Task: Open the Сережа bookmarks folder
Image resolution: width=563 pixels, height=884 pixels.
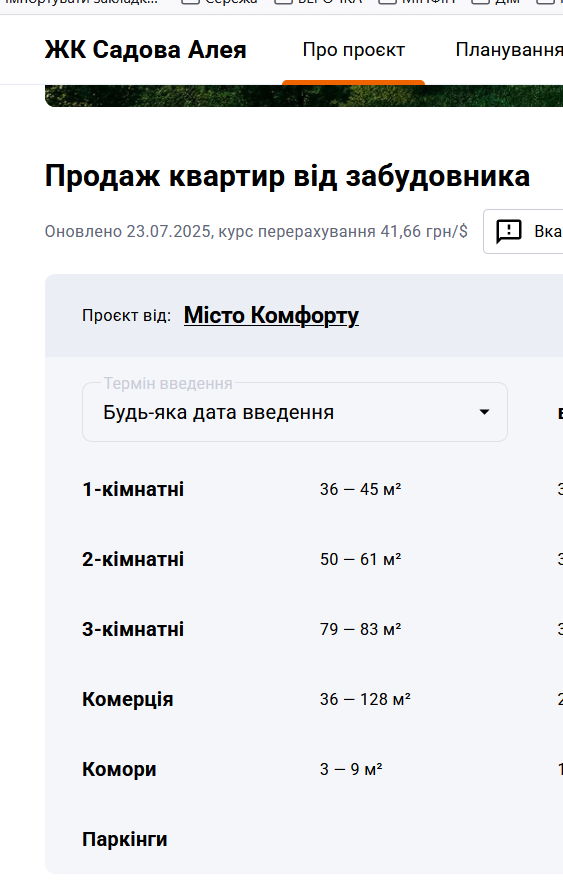Action: click(x=220, y=2)
